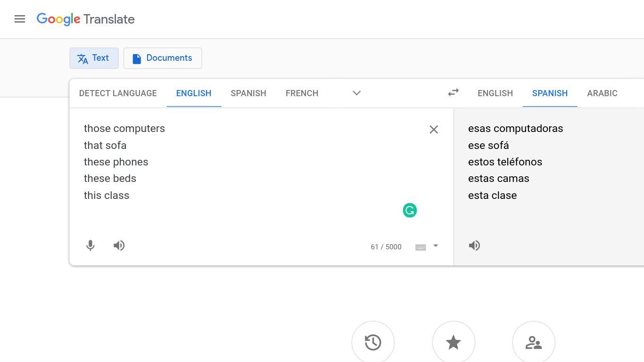
Task: Click source line "those computers"
Action: pos(124,129)
